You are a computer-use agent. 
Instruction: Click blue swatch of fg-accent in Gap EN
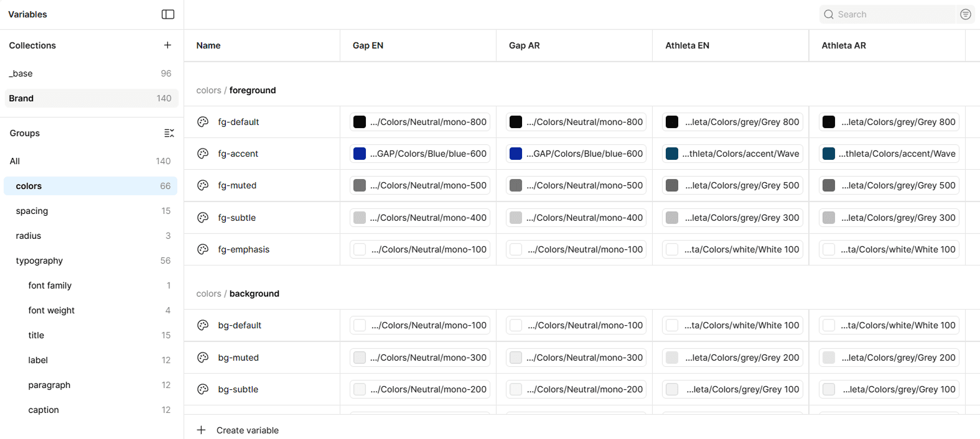tap(360, 154)
